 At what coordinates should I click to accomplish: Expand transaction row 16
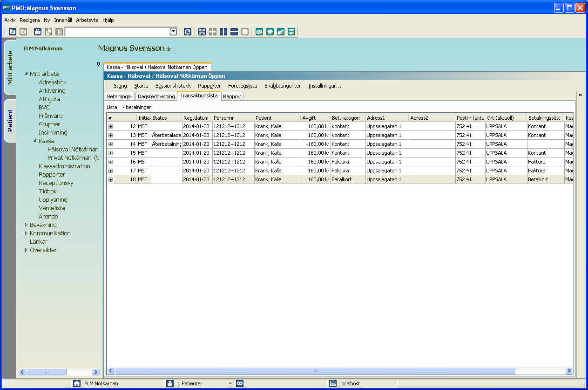pyautogui.click(x=110, y=162)
